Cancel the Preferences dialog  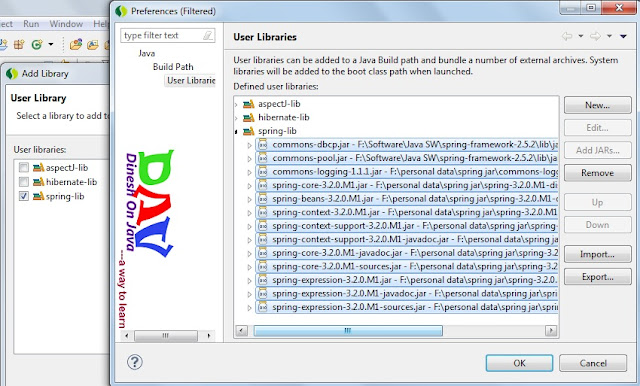pos(593,363)
